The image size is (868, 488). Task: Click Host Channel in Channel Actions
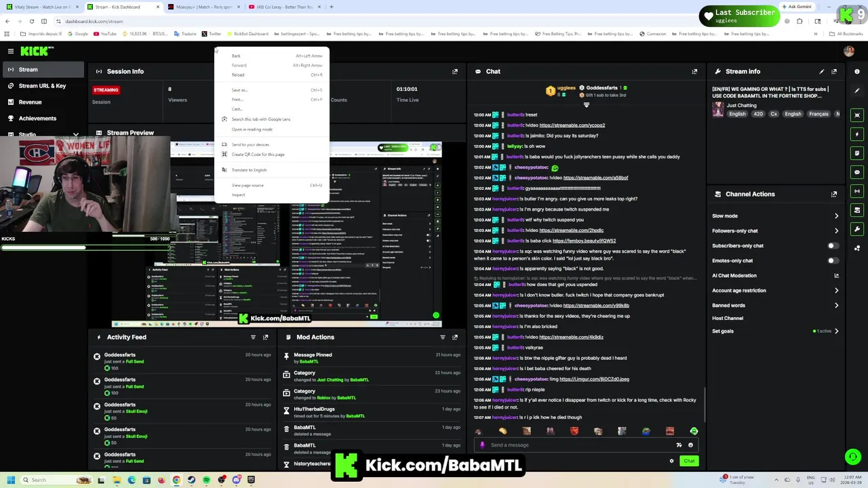(x=728, y=319)
